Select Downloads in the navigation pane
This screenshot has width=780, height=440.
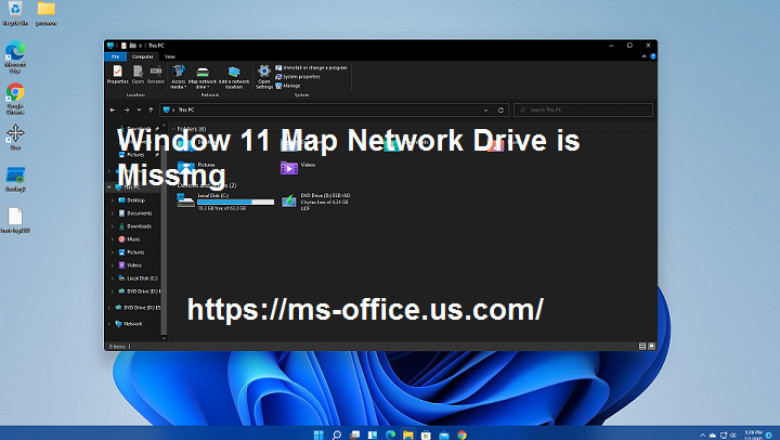coord(139,226)
